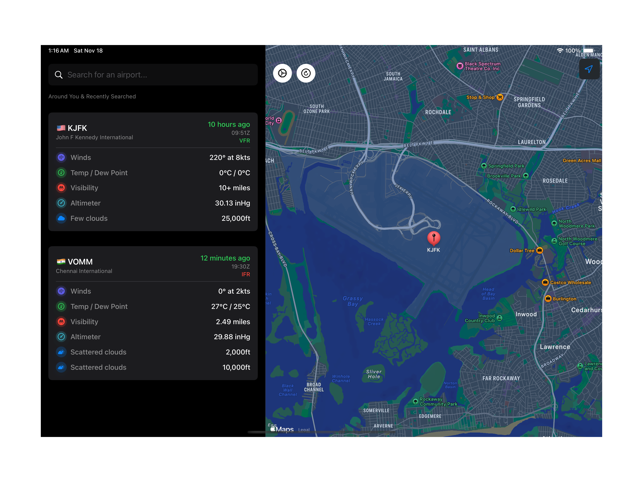The width and height of the screenshot is (643, 482).
Task: Click the KJFK Altimeter icon
Action: click(x=61, y=203)
